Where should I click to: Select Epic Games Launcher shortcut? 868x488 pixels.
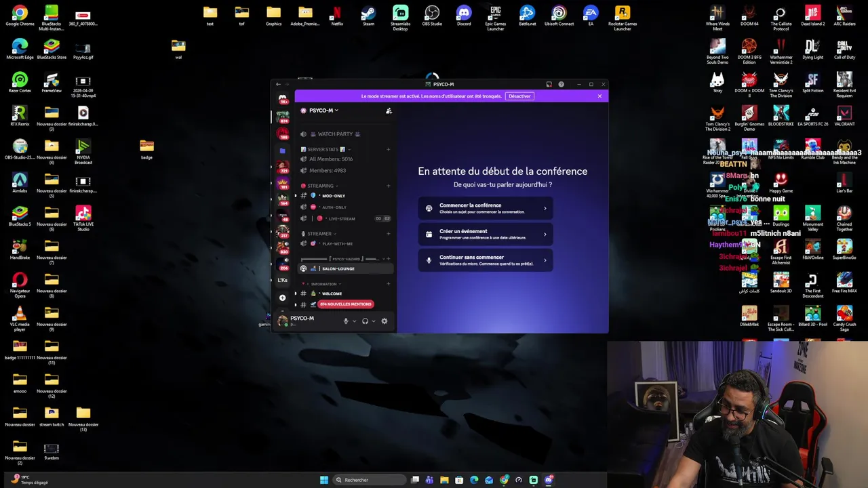(x=496, y=18)
